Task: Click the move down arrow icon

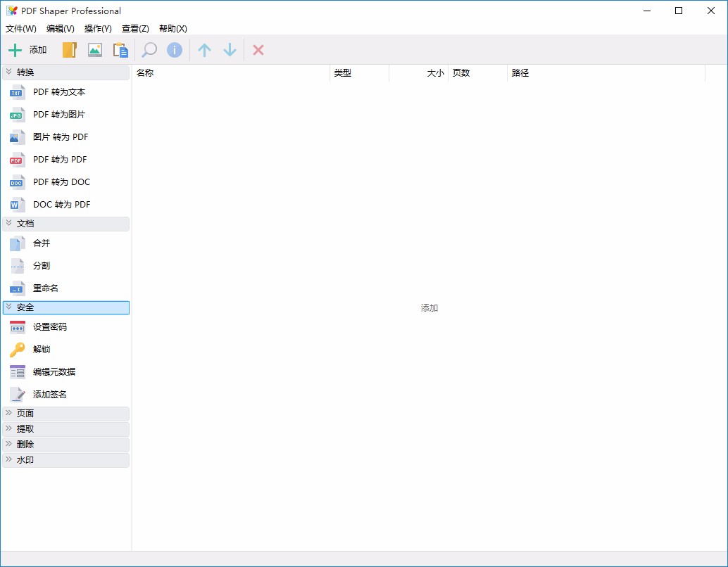Action: click(230, 50)
